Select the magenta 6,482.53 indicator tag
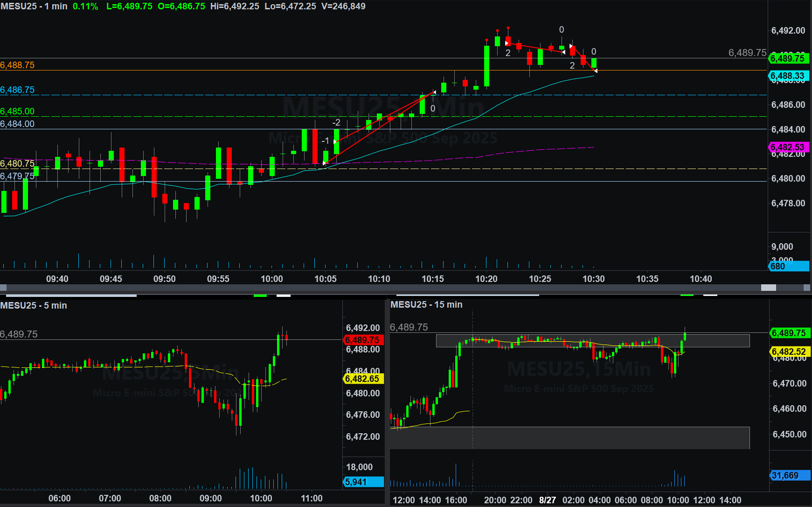The height and width of the screenshot is (507, 812). pyautogui.click(x=788, y=147)
